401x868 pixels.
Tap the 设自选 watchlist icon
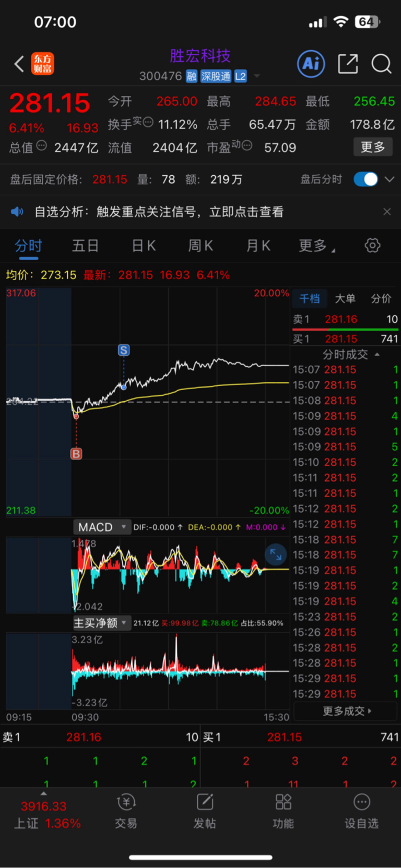(361, 811)
